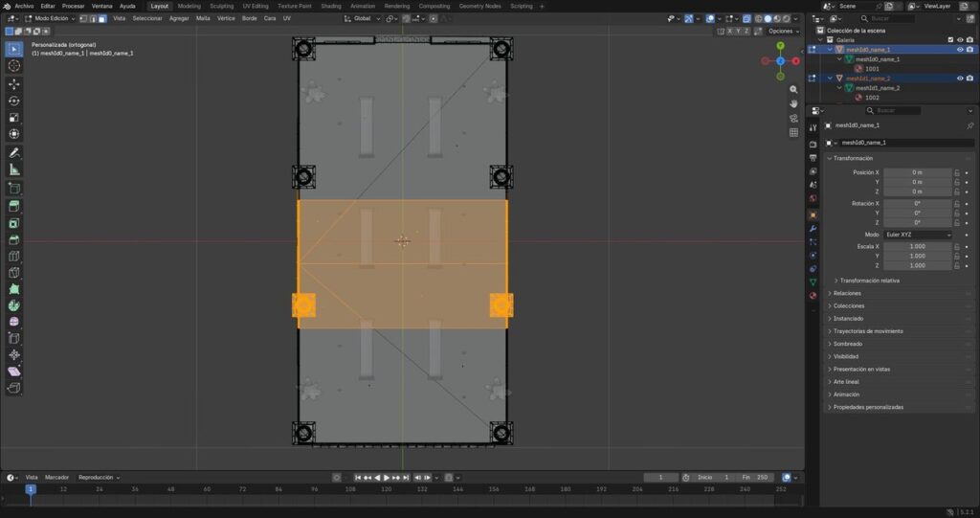Click the viewport pan hand icon
Image resolution: width=980 pixels, height=518 pixels.
tap(793, 103)
